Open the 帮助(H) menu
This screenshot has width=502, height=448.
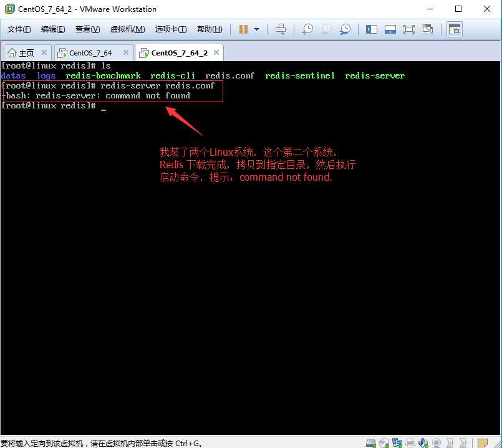point(210,29)
